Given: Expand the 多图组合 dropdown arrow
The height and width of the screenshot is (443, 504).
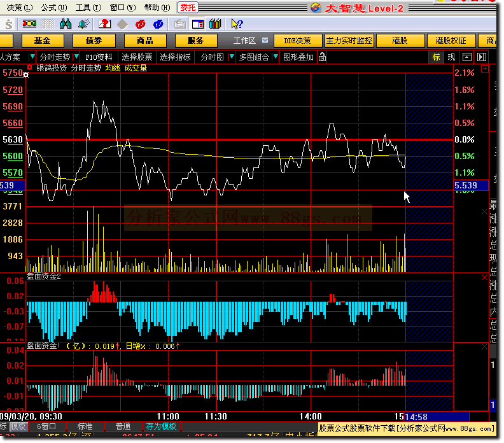Looking at the screenshot, I should coord(276,57).
